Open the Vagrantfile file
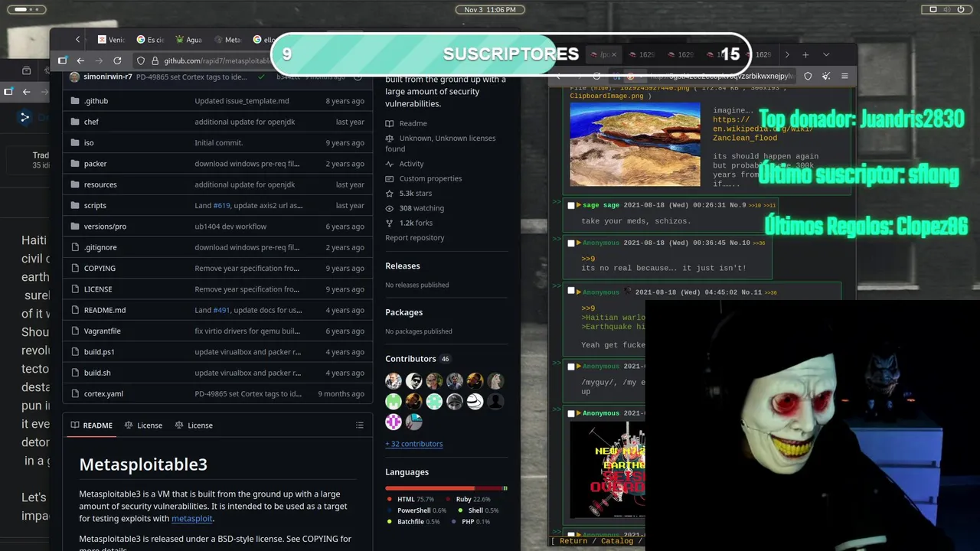 (103, 331)
